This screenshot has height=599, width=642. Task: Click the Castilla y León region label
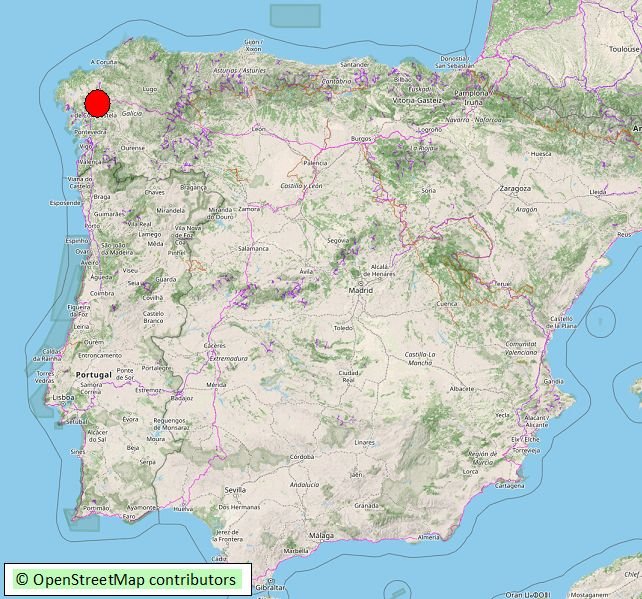click(x=301, y=186)
